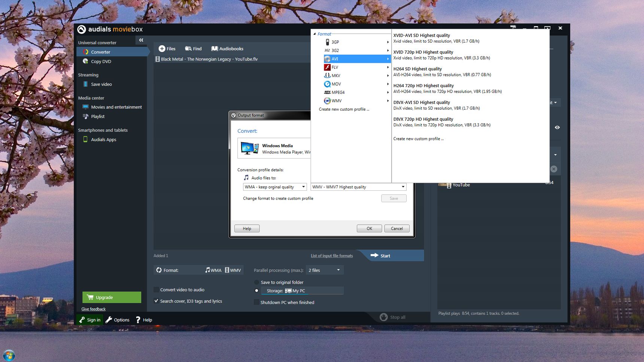Select the MOV format entry
This screenshot has width=644, height=362.
(356, 84)
